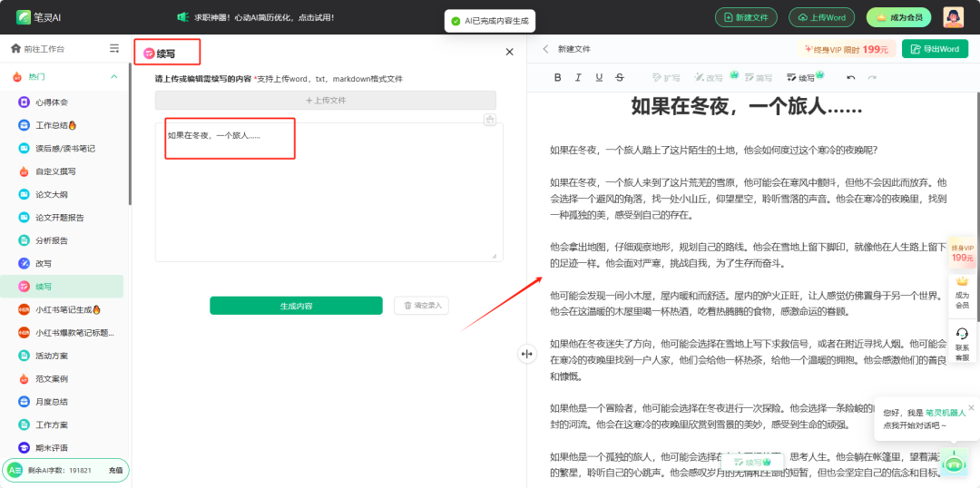Screen dimensions: 980x488
Task: Click the 剩余AI字数 icon badge
Action: pos(15,470)
